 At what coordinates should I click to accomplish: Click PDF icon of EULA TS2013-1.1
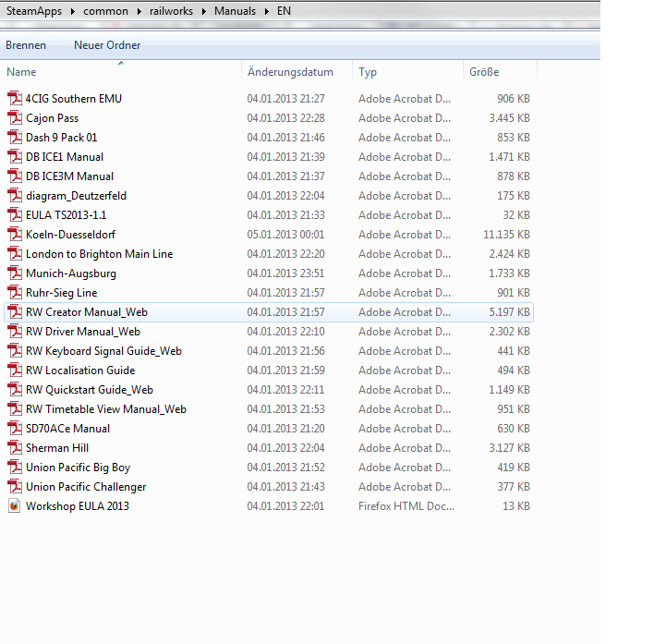pos(15,215)
